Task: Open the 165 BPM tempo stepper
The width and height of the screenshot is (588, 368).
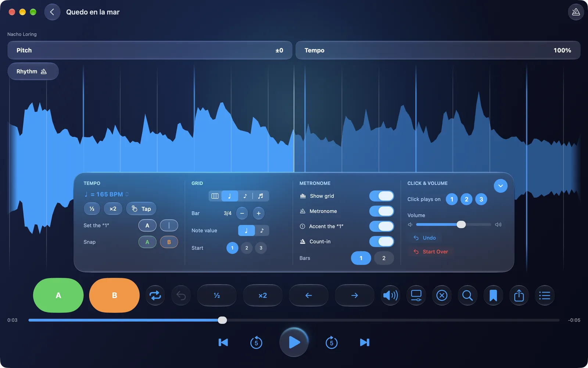Action: pyautogui.click(x=107, y=194)
